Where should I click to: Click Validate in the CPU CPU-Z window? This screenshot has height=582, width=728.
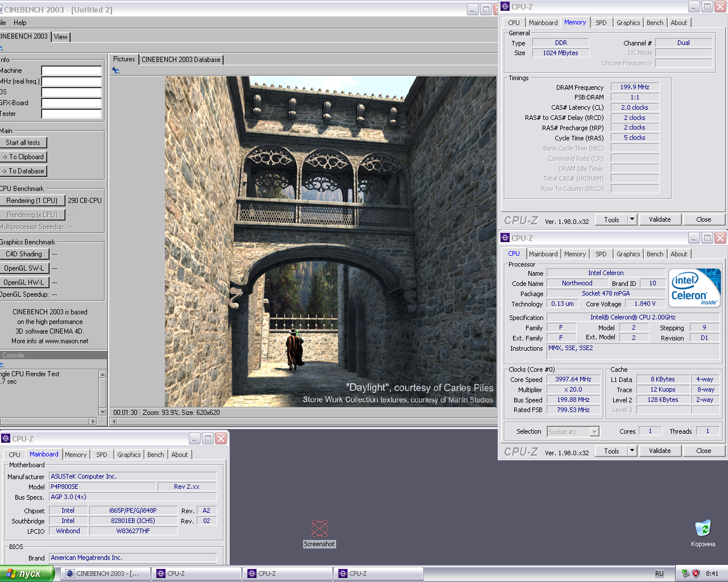[x=660, y=451]
